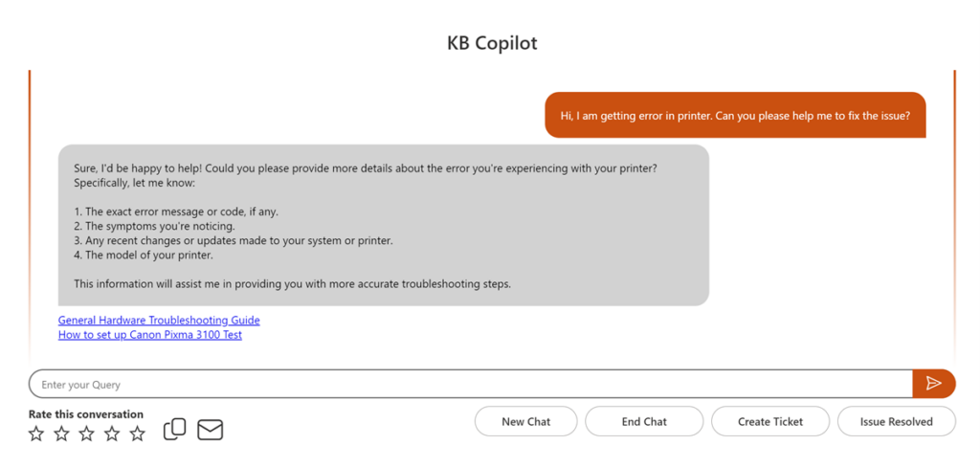This screenshot has width=980, height=468.
Task: Click the grey assistant reply bubble
Action: click(x=384, y=225)
